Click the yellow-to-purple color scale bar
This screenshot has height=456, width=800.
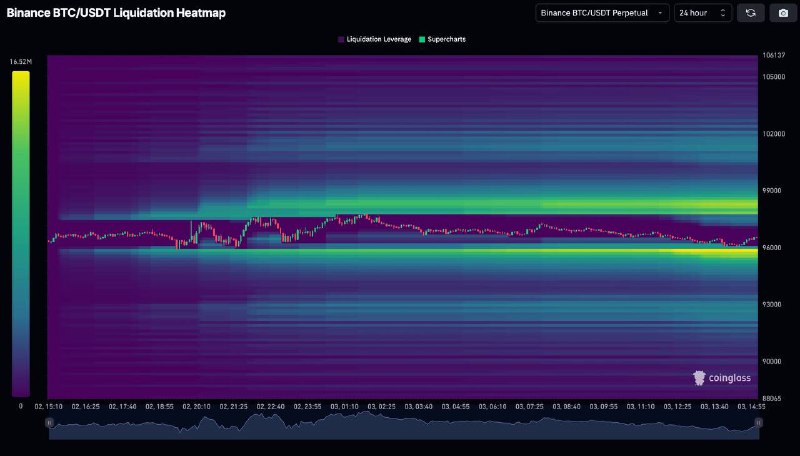point(21,234)
